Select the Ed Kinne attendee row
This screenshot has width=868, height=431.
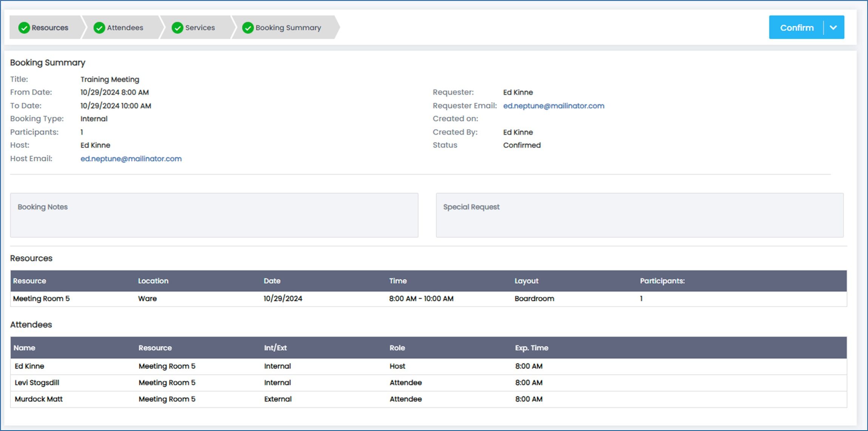point(429,366)
